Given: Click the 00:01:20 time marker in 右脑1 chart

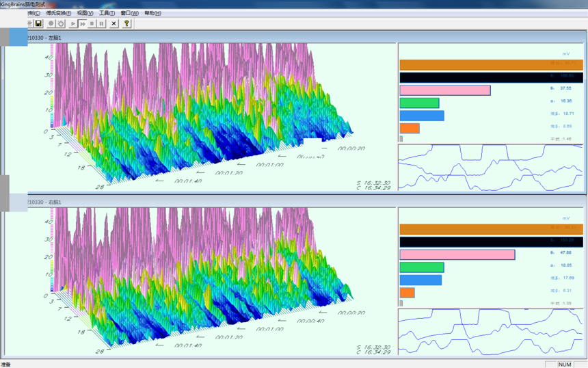Looking at the screenshot, I should click(x=229, y=338).
